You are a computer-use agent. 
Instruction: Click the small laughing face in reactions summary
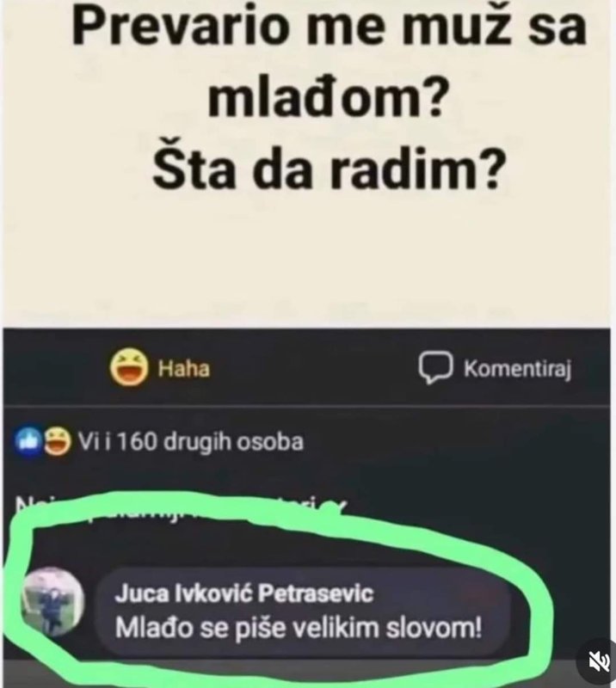[58, 442]
